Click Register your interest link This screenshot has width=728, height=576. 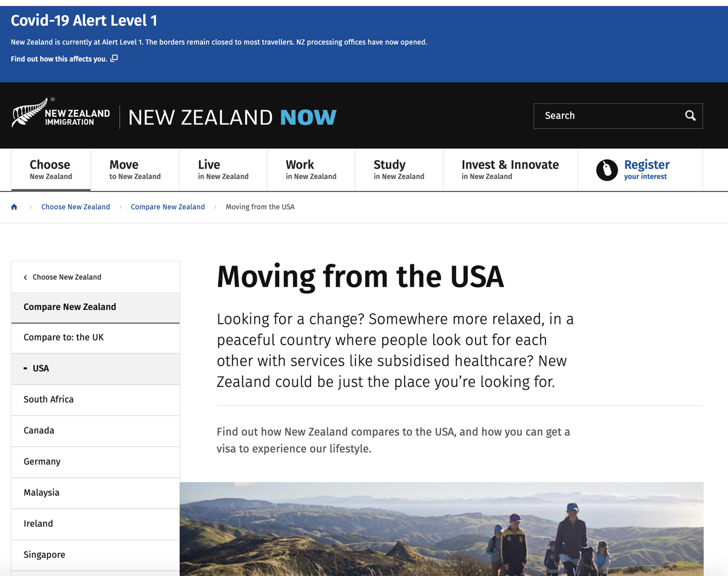tap(647, 170)
